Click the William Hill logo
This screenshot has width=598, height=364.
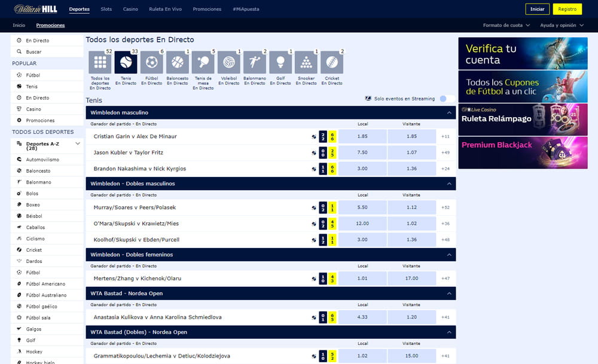click(x=35, y=9)
